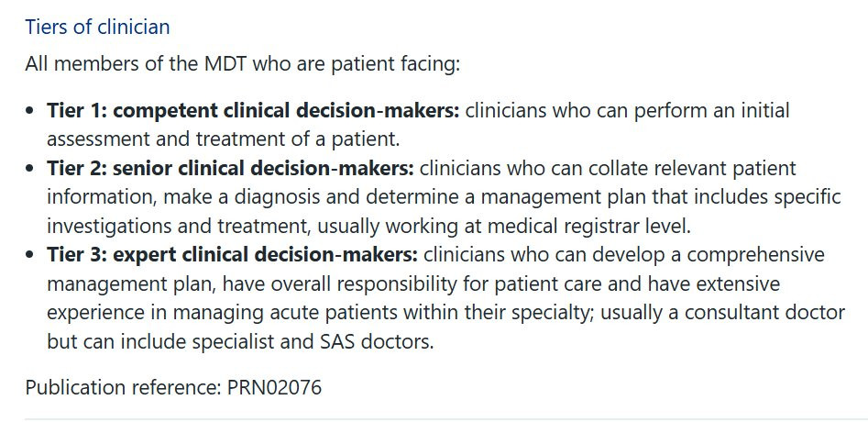
Task: Click bold text 'Tier 1: competent clinical decision-makers:'
Action: [x=253, y=110]
